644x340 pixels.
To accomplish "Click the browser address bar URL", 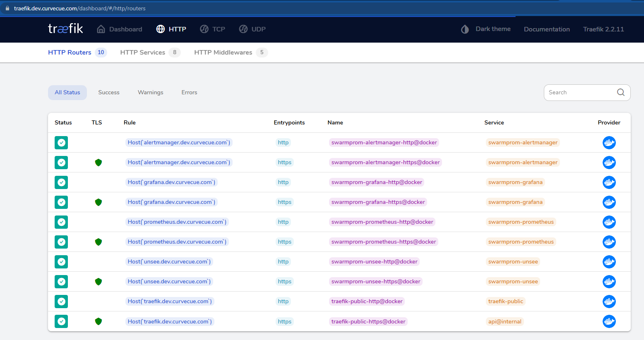I will pyautogui.click(x=80, y=8).
